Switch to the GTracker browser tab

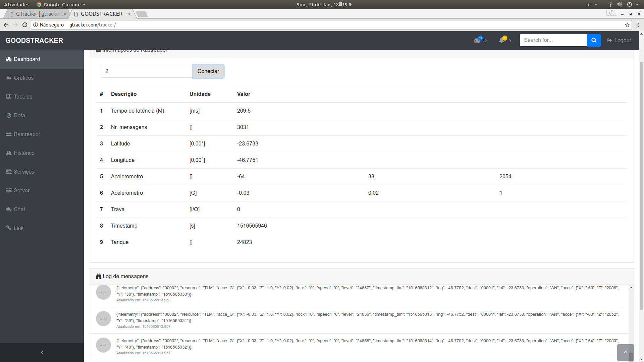(37, 14)
